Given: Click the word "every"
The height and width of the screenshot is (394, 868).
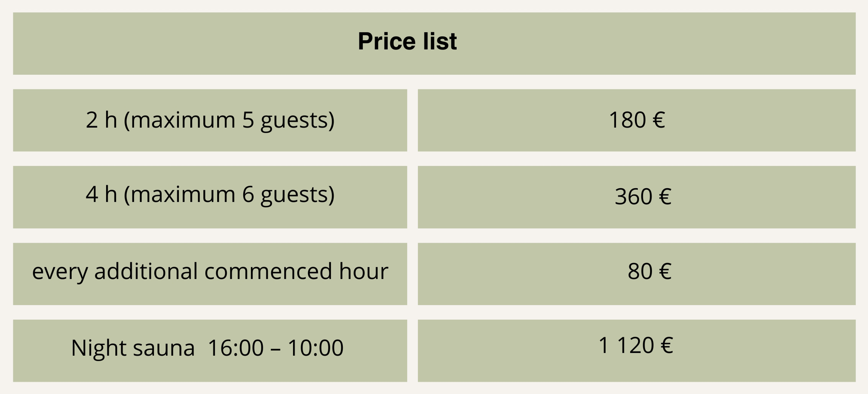Looking at the screenshot, I should click(x=60, y=272).
